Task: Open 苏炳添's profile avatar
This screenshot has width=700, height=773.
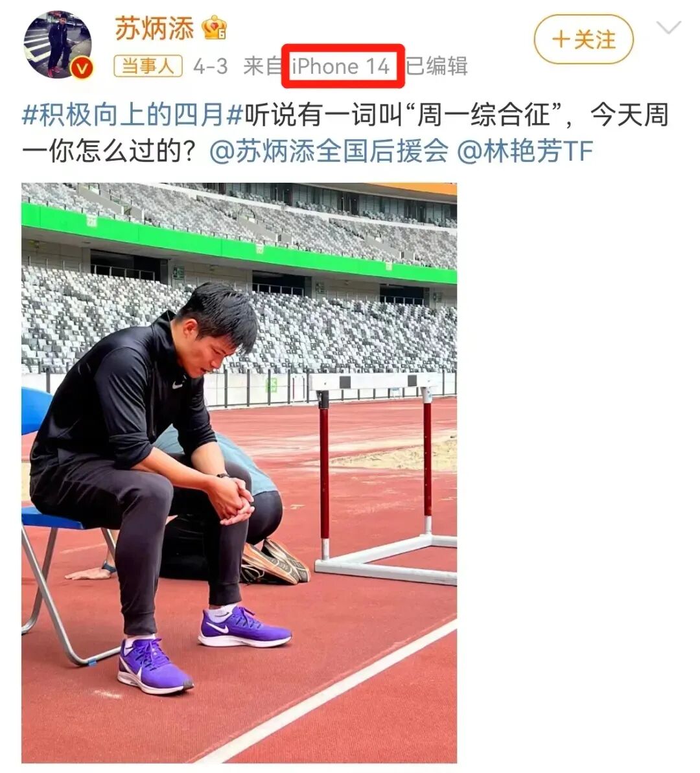Action: pos(58,45)
